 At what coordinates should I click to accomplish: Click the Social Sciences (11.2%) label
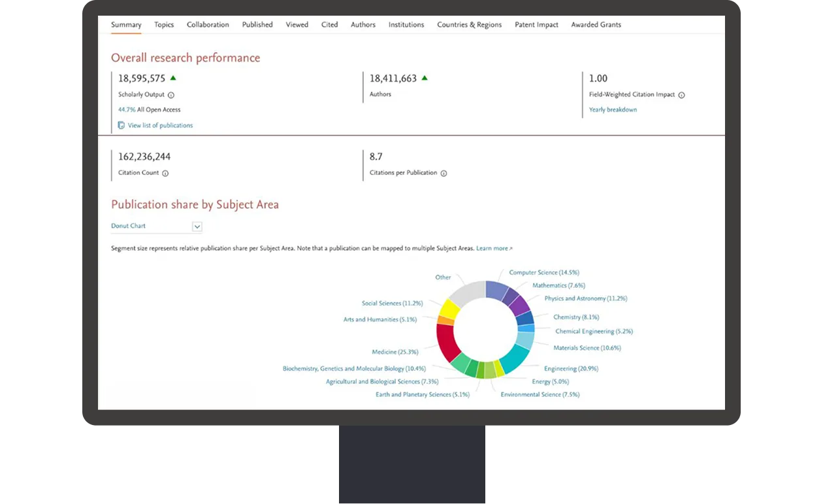392,303
